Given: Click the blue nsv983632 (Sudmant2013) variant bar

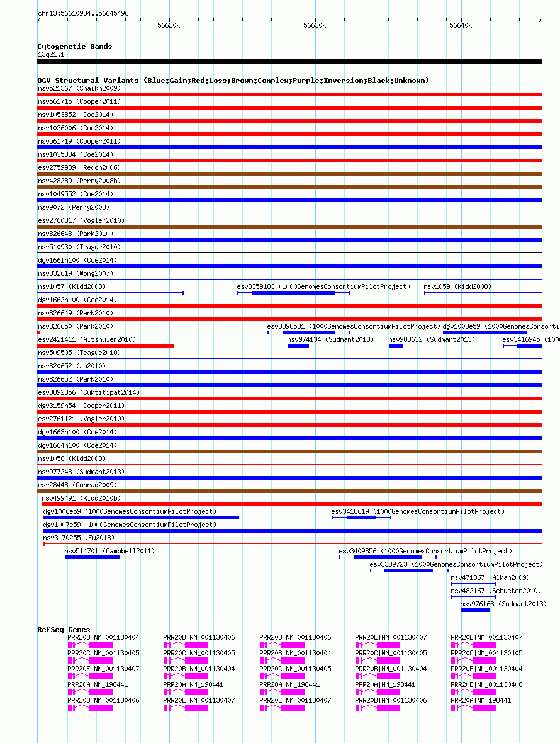Looking at the screenshot, I should point(396,346).
